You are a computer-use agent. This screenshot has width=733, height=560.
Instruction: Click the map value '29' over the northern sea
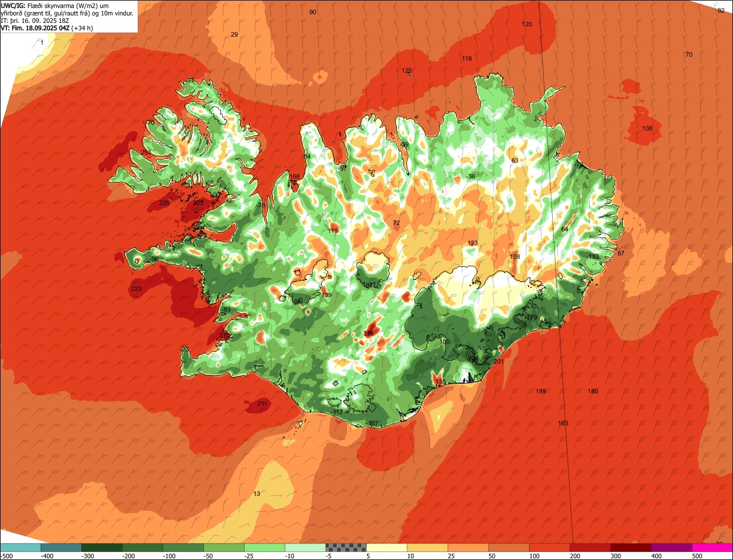pos(234,34)
